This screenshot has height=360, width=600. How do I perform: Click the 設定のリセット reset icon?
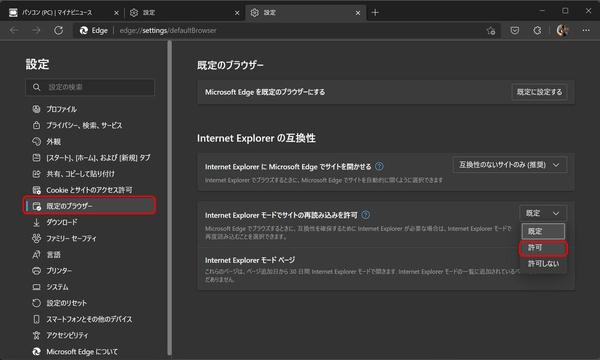[x=36, y=303]
